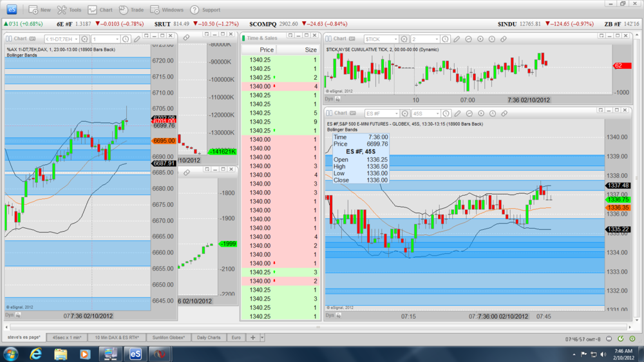Switch to SunMon Globex tab
This screenshot has width=644, height=362.
pyautogui.click(x=168, y=338)
